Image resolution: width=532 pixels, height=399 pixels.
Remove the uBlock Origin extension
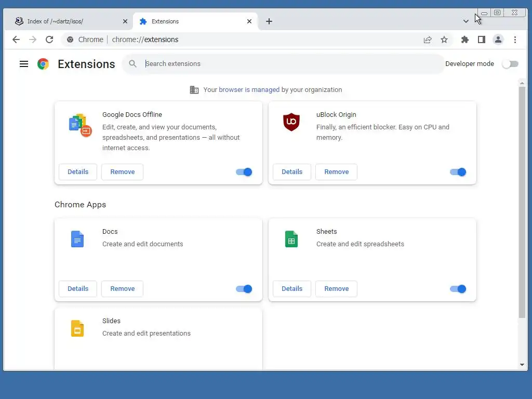[336, 171]
